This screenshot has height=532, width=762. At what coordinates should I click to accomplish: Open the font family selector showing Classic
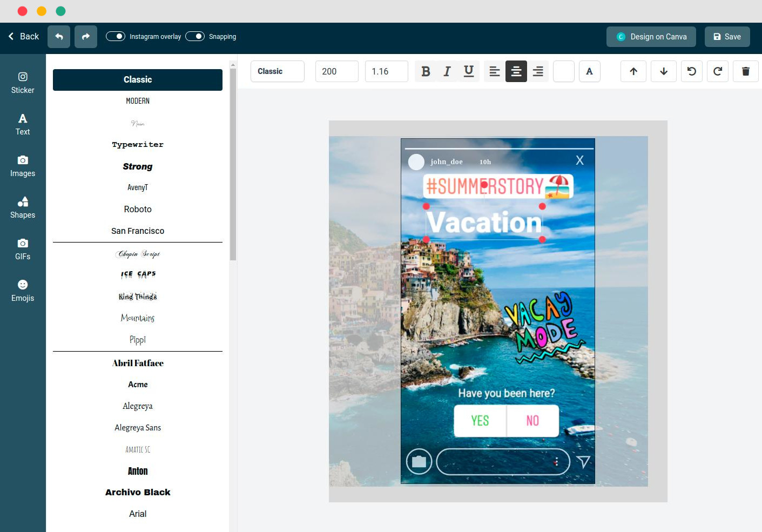pyautogui.click(x=277, y=71)
